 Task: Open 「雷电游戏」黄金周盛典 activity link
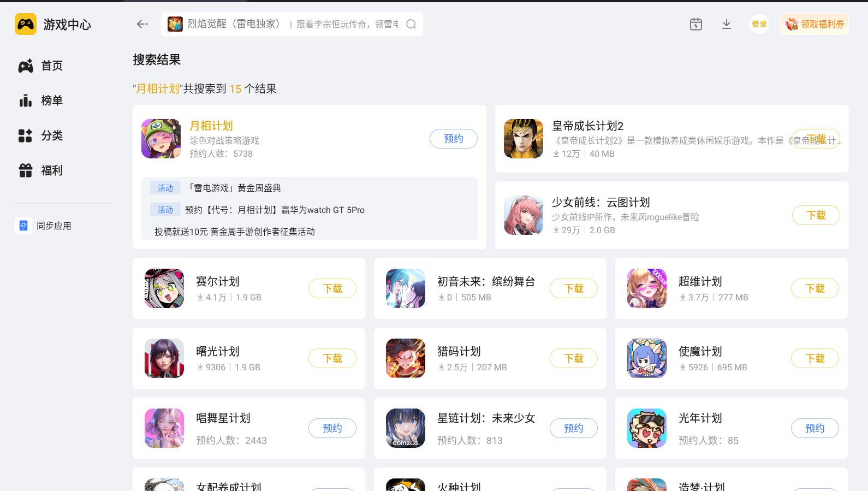234,188
